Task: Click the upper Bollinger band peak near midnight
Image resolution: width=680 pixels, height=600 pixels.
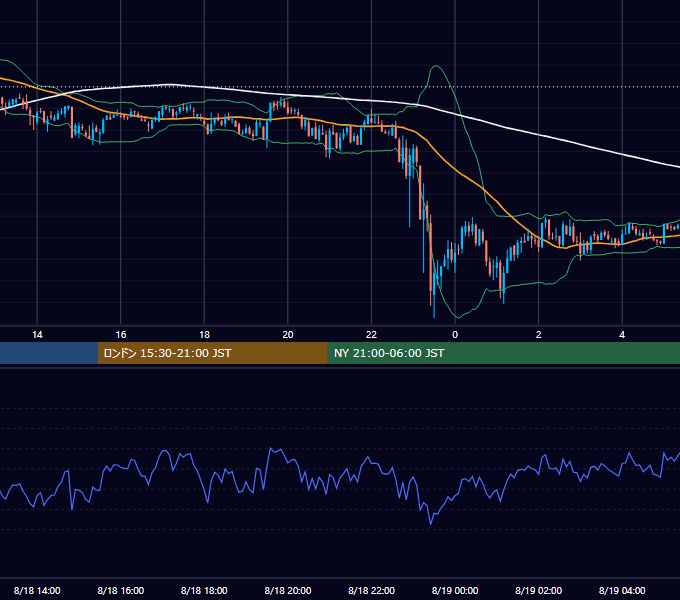Action: 436,66
